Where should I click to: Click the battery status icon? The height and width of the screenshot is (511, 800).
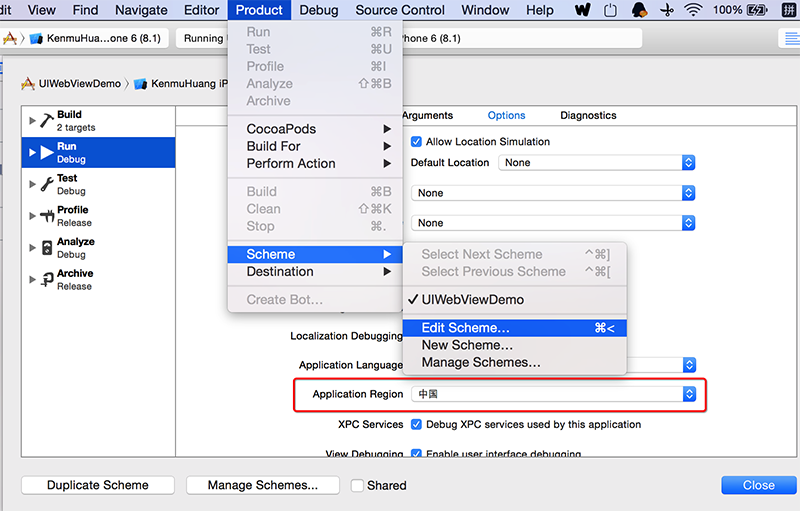coord(757,10)
